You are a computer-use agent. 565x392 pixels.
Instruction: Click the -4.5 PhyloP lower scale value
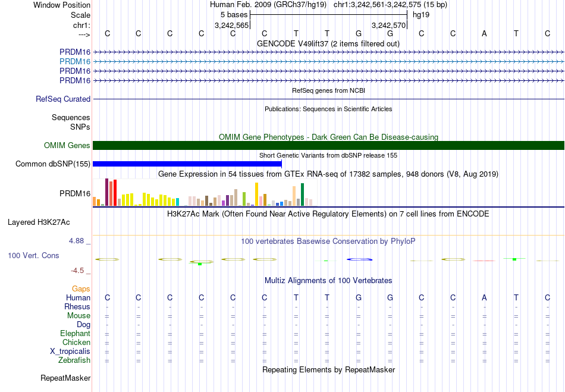click(x=77, y=270)
